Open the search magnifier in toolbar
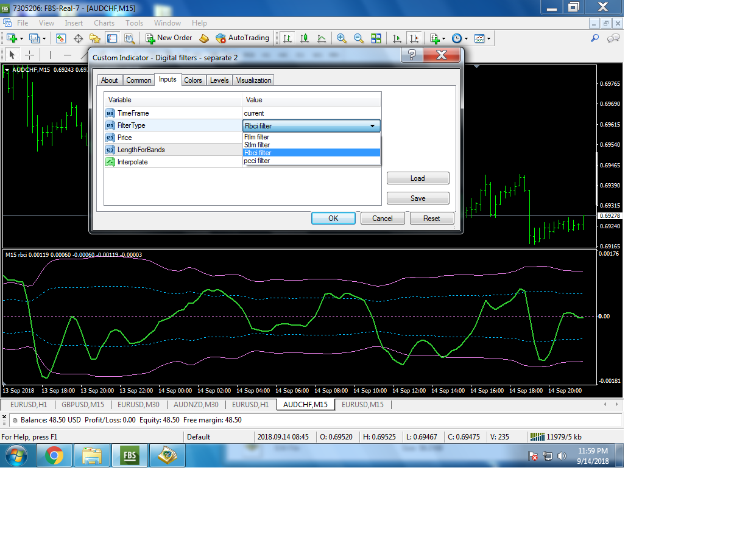Viewport: 748px width, 560px height. 595,38
